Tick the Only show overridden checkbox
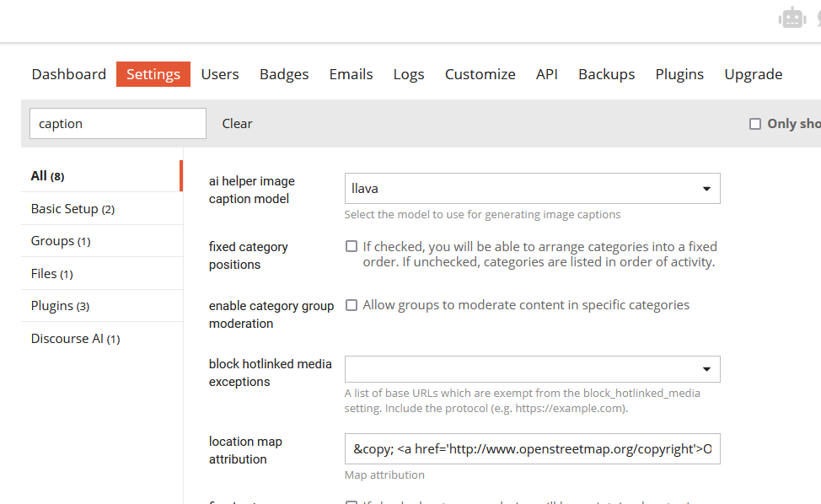821x504 pixels. tap(755, 124)
